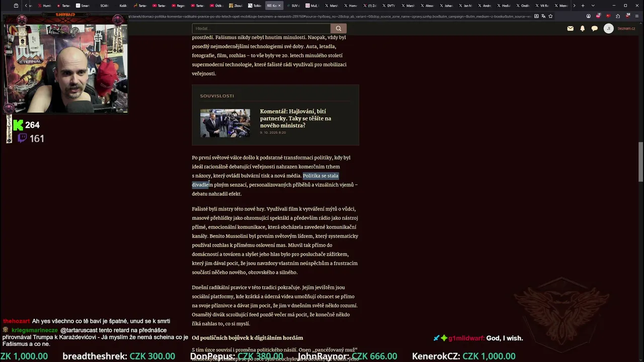Image resolution: width=644 pixels, height=362 pixels.
Task: Open the chat bubble icon
Action: click(x=594, y=29)
